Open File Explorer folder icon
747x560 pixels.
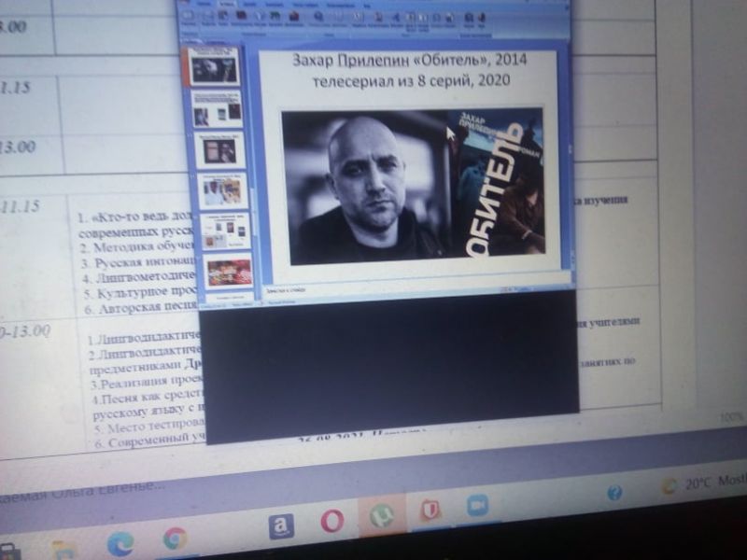[x=63, y=551]
